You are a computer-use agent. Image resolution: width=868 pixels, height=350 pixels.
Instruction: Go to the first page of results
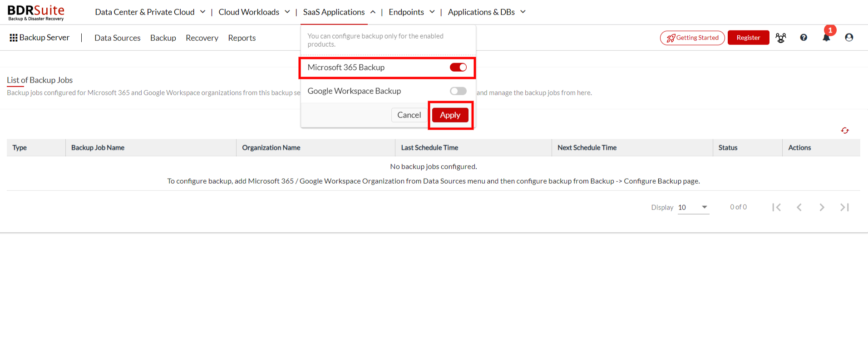coord(777,207)
